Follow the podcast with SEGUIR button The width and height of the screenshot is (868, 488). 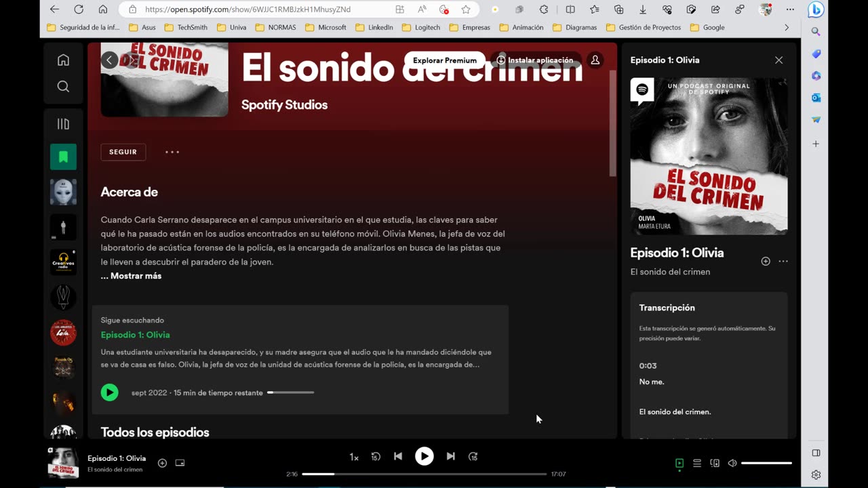123,152
